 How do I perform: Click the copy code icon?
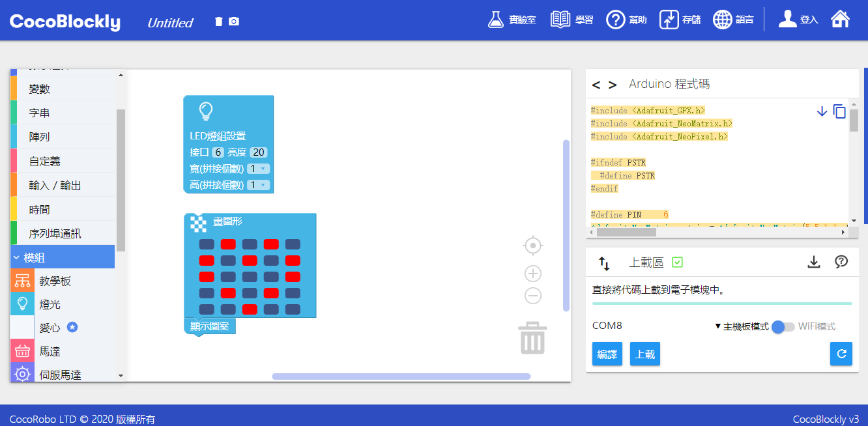pos(840,111)
